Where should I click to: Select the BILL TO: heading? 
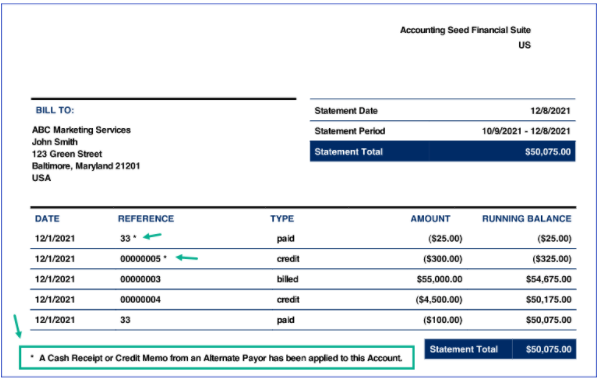55,110
